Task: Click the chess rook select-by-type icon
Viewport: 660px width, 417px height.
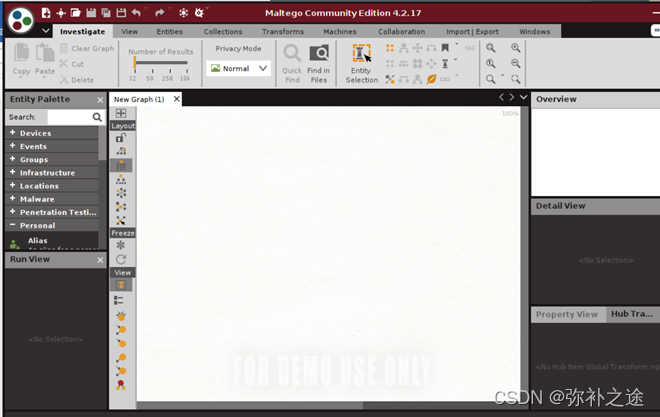Action: click(x=445, y=64)
